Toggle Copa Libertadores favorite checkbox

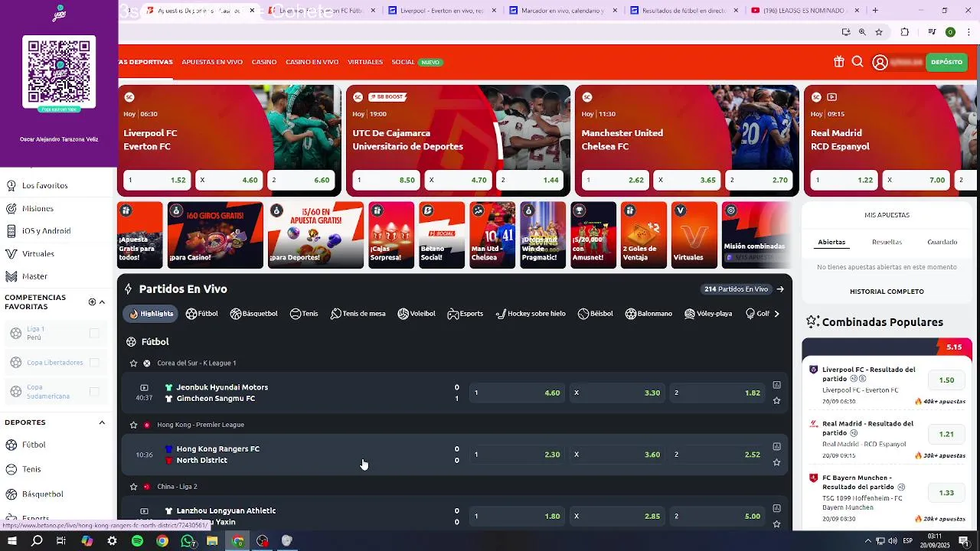coord(94,362)
